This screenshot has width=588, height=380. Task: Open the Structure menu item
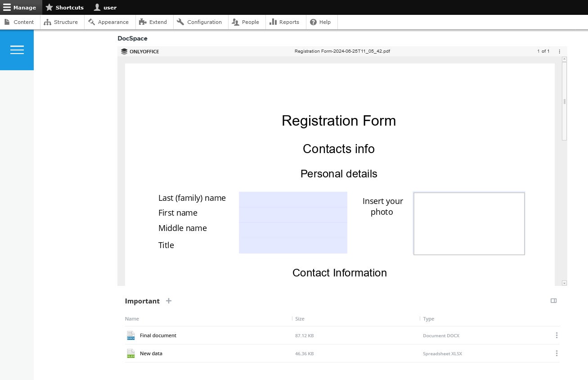point(61,22)
